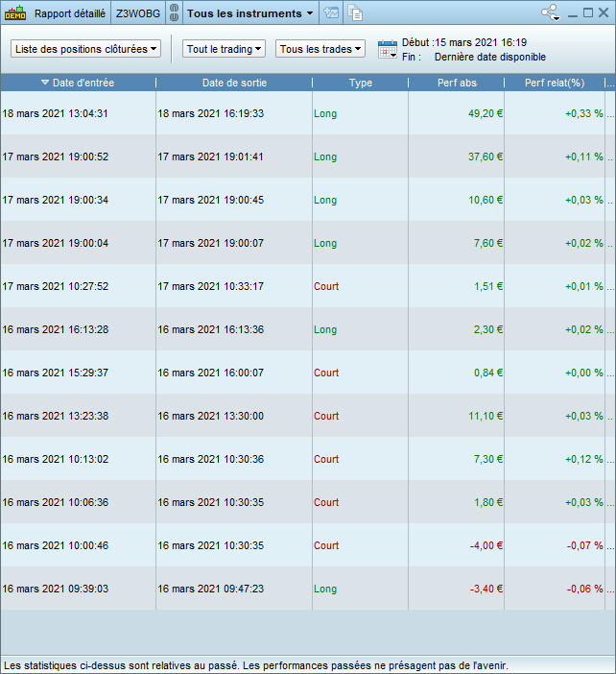Expand the Tous les instruments dropdown
This screenshot has height=674, width=616.
pos(250,13)
